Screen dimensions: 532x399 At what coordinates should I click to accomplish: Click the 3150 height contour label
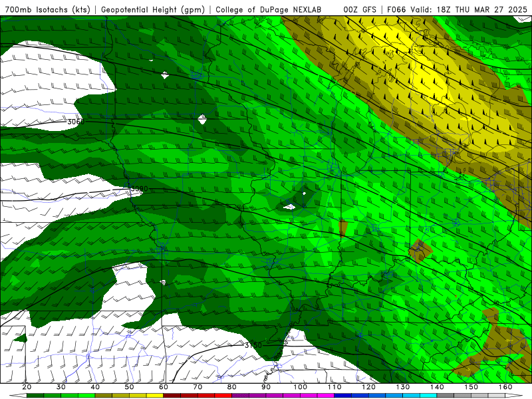click(x=253, y=345)
